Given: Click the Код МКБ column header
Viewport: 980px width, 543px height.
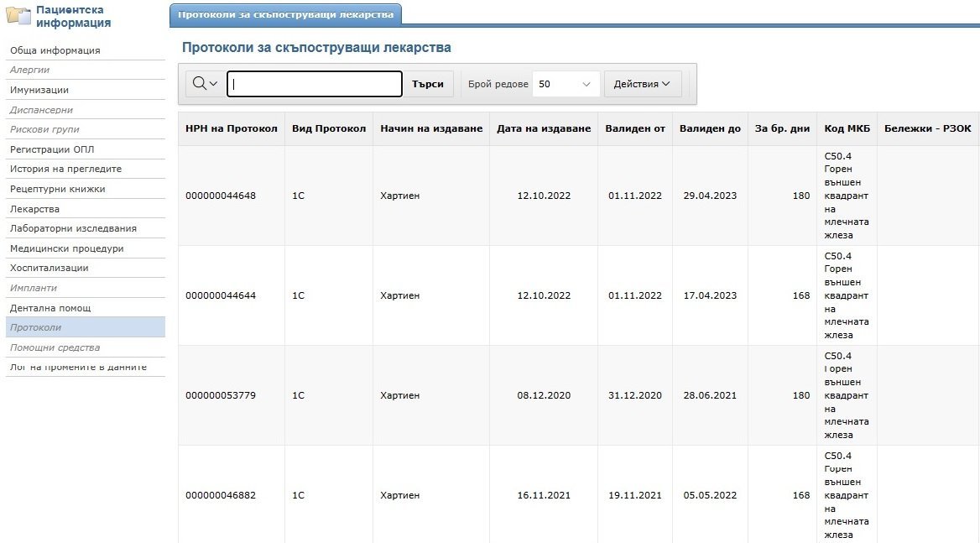Looking at the screenshot, I should point(847,128).
